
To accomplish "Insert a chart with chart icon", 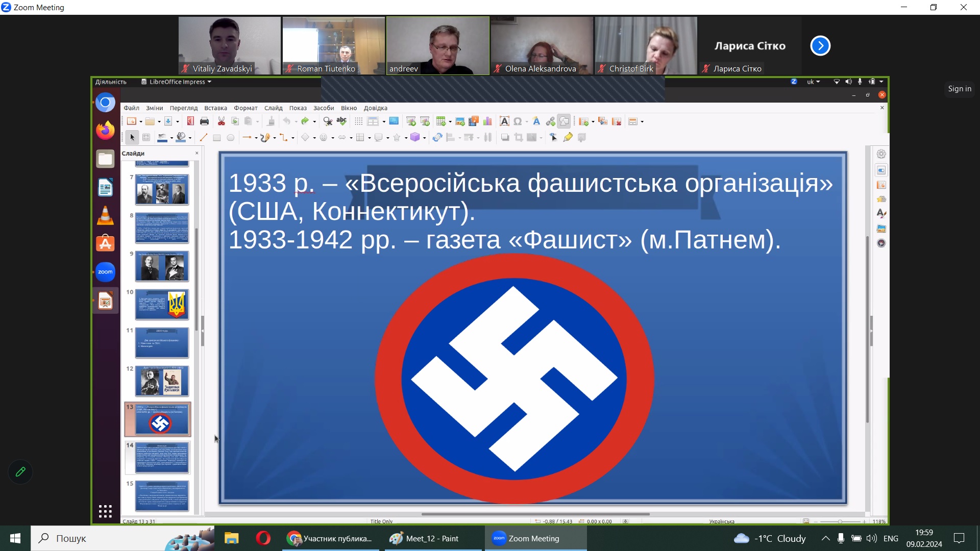I will (487, 121).
